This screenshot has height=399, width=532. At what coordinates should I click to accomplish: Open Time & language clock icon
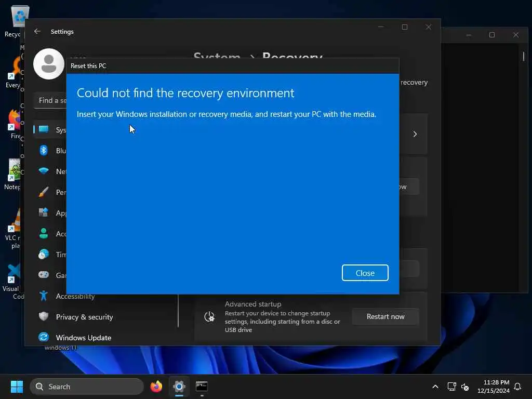tap(44, 254)
